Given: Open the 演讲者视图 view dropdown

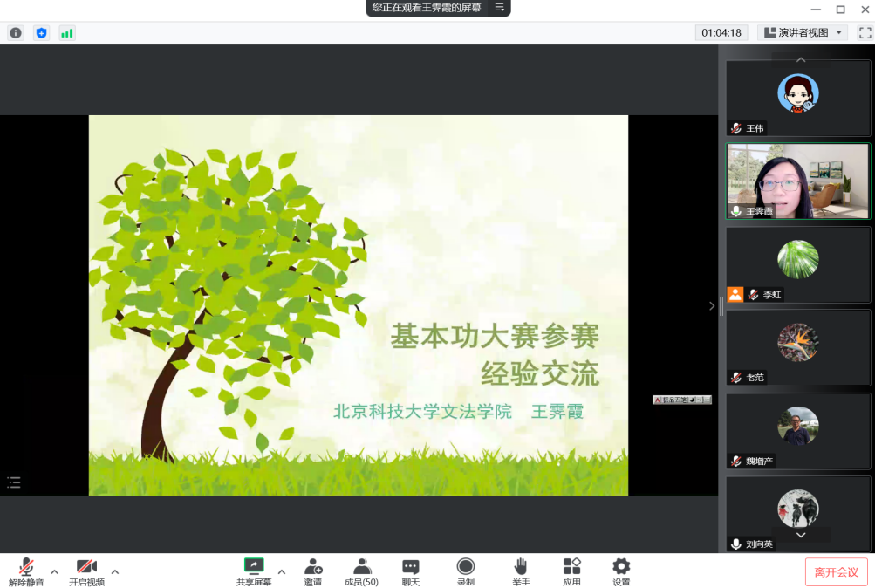Looking at the screenshot, I should coord(803,33).
